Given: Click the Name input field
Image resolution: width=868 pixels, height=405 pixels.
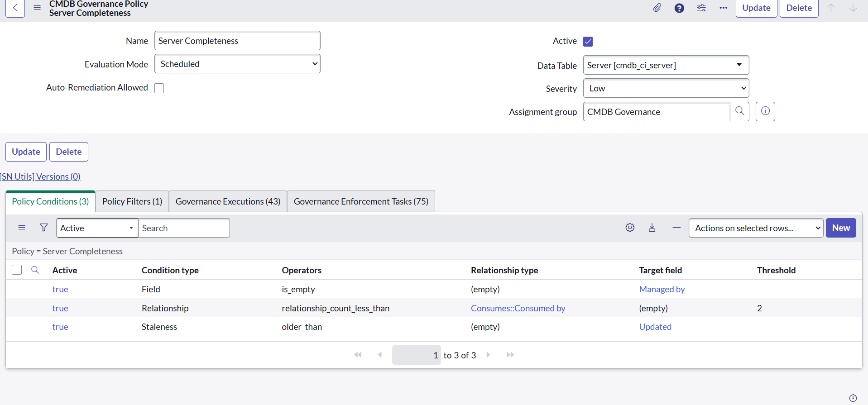Looking at the screenshot, I should coord(237,41).
